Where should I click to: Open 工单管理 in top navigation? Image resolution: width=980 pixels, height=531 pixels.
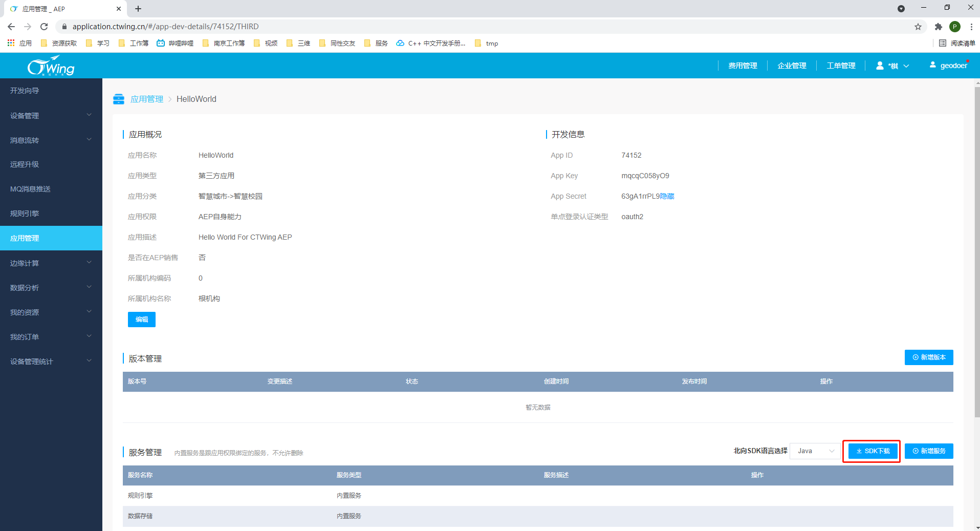click(x=841, y=66)
